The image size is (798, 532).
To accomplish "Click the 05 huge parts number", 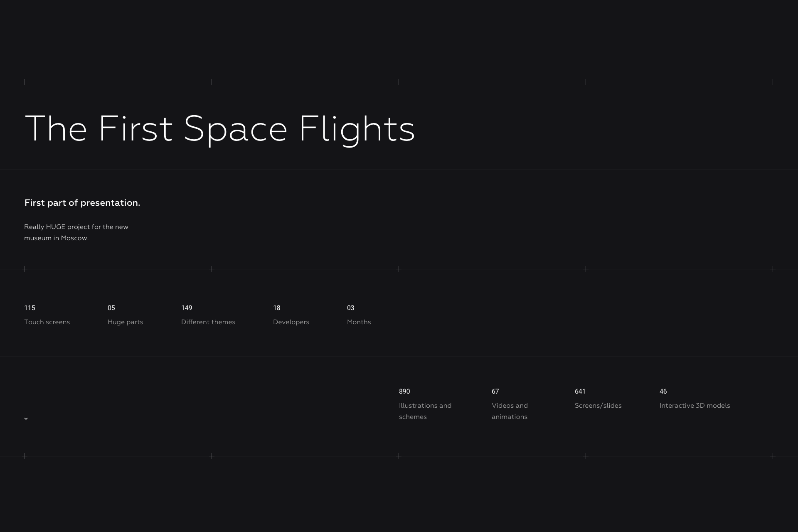I will coord(111,308).
